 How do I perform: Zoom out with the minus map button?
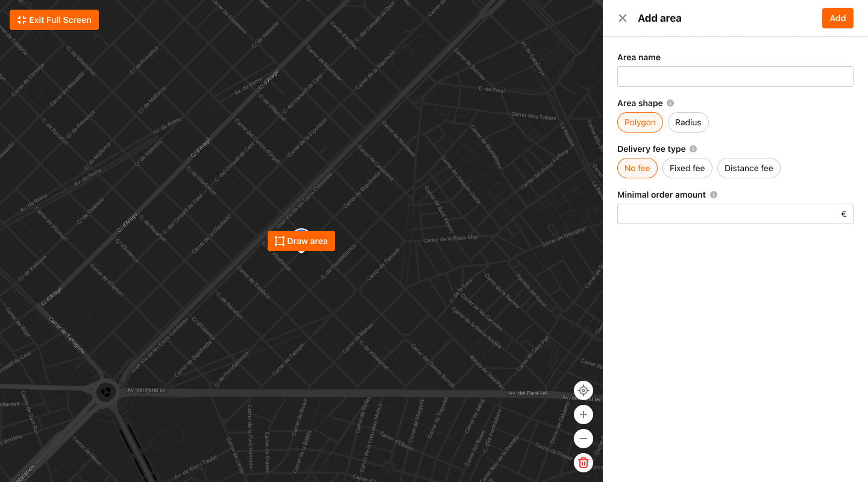(583, 439)
